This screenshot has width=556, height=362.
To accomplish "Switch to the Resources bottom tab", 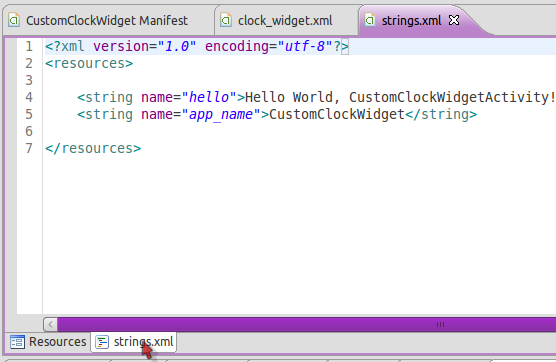I will tap(48, 342).
